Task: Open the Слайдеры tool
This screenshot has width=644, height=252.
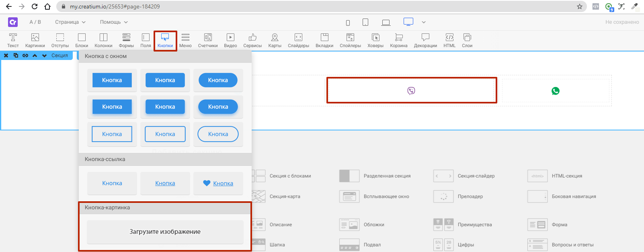Action: 298,41
